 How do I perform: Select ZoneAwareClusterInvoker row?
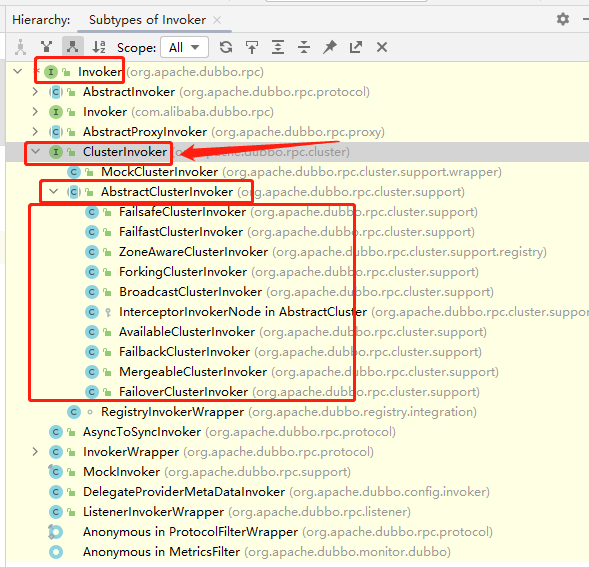coord(297,252)
